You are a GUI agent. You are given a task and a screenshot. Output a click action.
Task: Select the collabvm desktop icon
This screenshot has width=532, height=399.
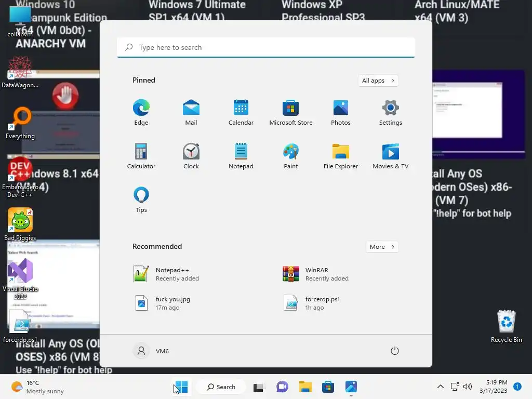(20, 22)
